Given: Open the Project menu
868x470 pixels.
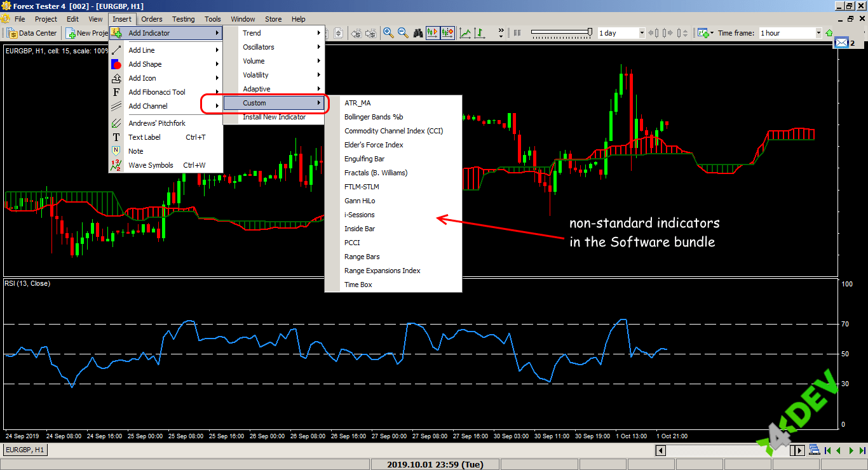Looking at the screenshot, I should (x=46, y=19).
